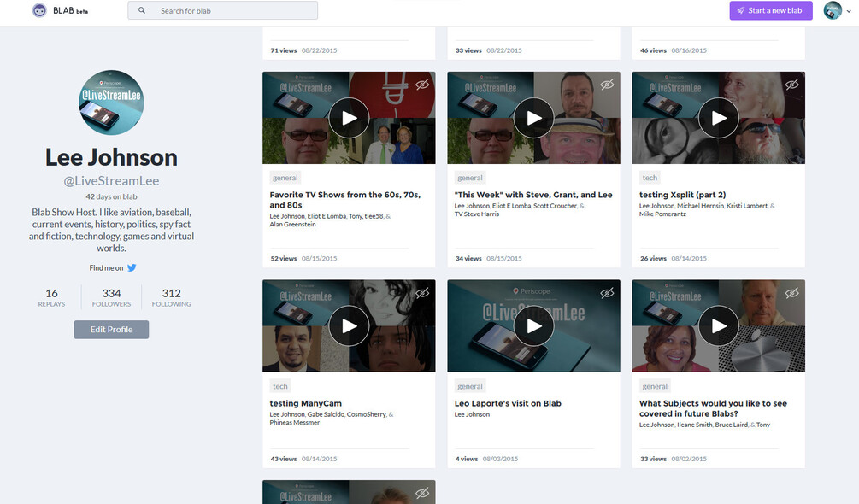Viewport: 859px width, 504px height.
Task: Click the search magnifying glass icon
Action: tap(142, 10)
